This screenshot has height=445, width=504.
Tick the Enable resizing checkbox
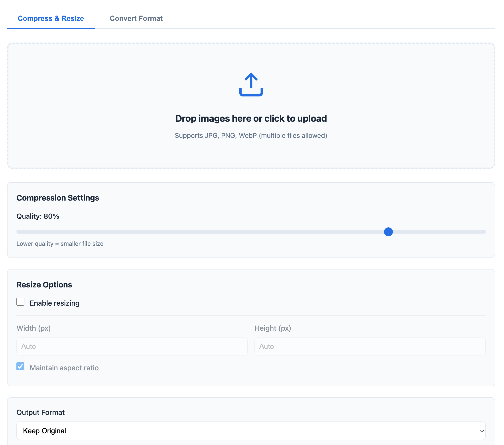tap(20, 302)
